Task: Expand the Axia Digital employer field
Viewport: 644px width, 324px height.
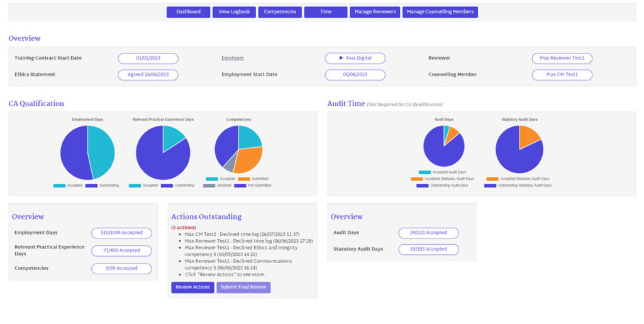Action: (355, 58)
